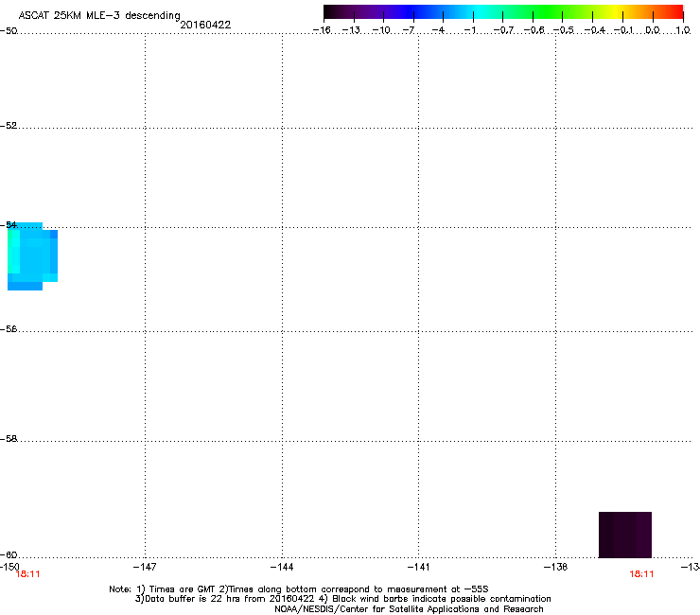This screenshot has width=700, height=615.
Task: Click the -0.1 color scale label
Action: [x=623, y=30]
